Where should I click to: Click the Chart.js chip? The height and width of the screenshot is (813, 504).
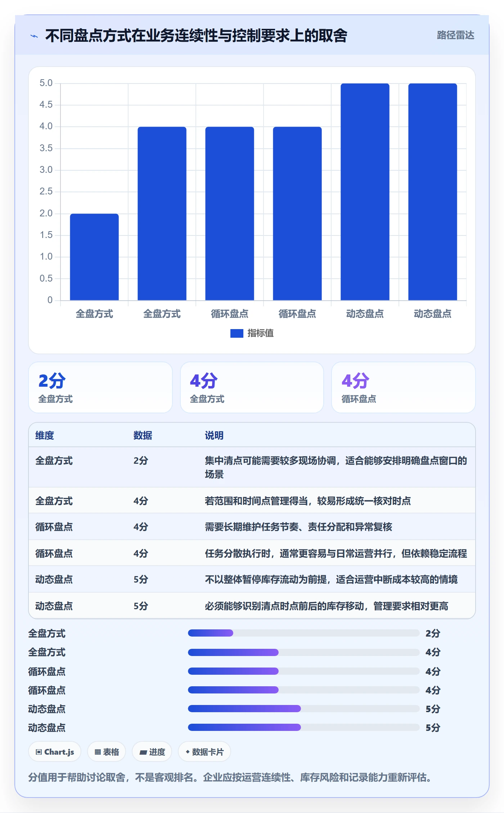[x=55, y=752]
